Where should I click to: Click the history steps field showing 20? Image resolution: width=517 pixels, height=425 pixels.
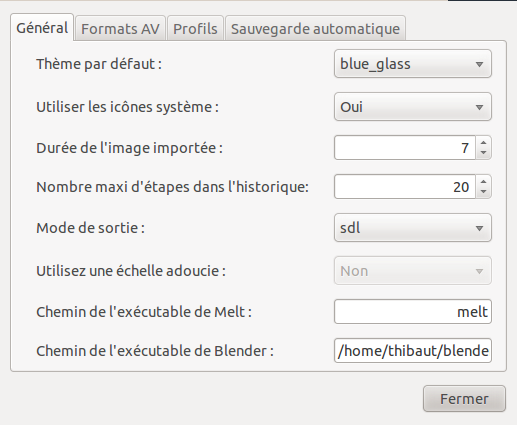pos(405,187)
